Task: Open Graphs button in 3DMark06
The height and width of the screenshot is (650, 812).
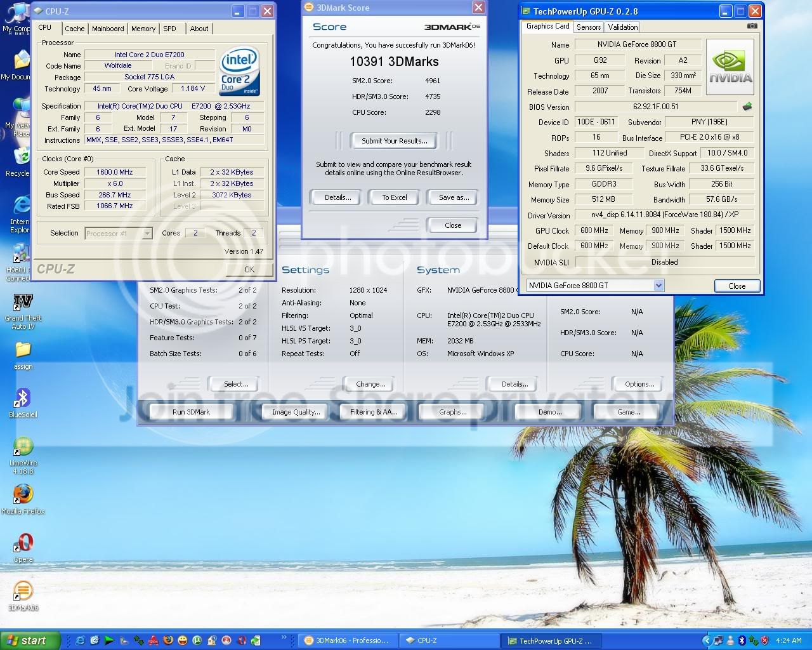Action: (x=452, y=412)
